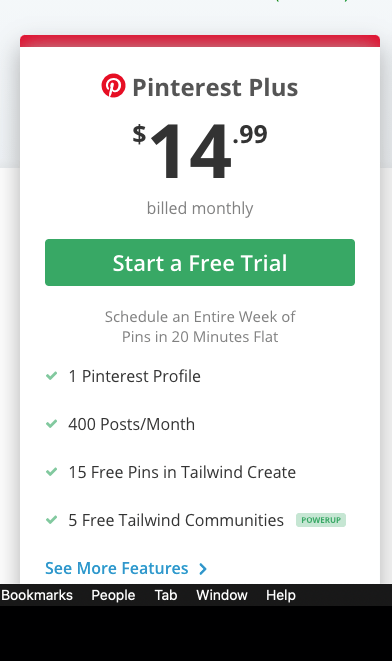This screenshot has width=392, height=661.
Task: Click the Schedule an Entire Week tagline
Action: tap(200, 327)
